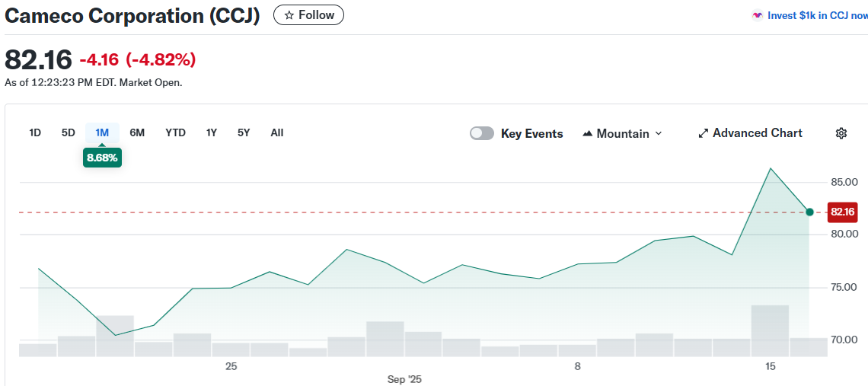Select the 5D time range

(x=68, y=133)
